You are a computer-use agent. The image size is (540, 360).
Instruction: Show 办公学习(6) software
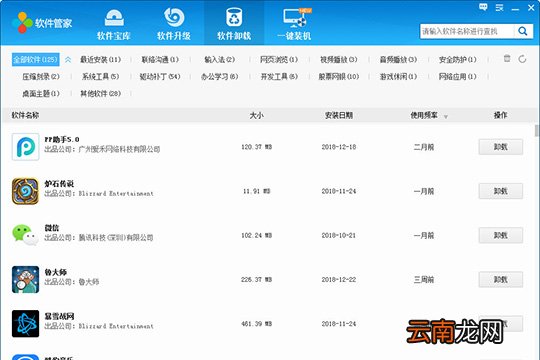click(x=220, y=76)
